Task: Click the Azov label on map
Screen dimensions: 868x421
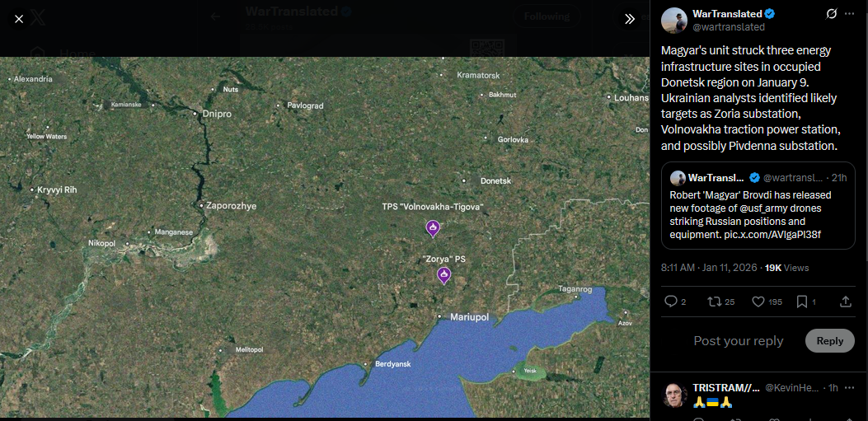Action: [x=626, y=322]
